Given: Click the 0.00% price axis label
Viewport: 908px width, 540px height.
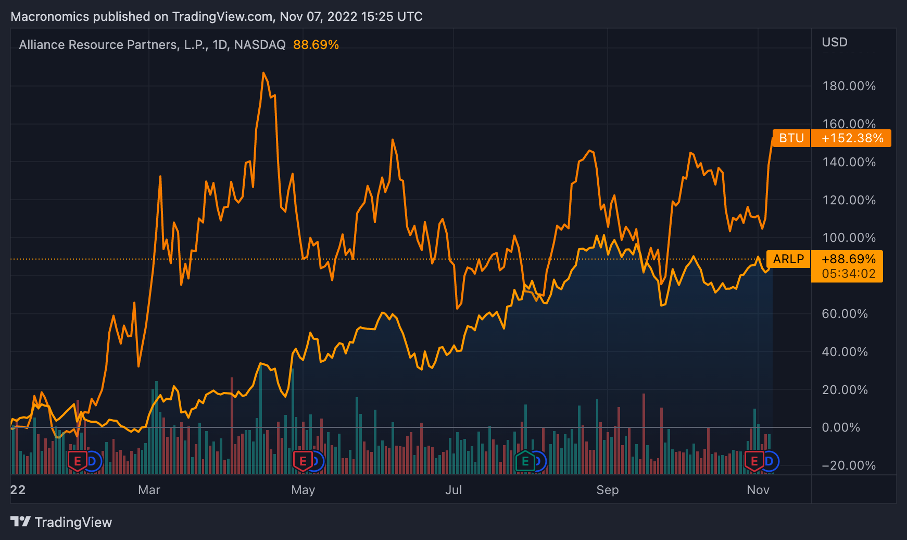Looking at the screenshot, I should tap(841, 428).
